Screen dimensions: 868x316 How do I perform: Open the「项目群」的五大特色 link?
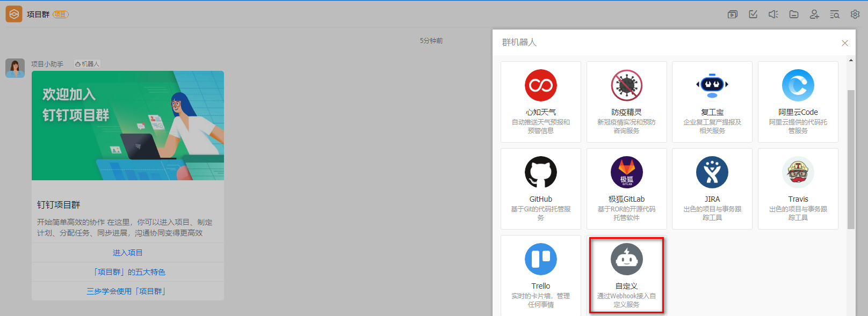coord(128,272)
